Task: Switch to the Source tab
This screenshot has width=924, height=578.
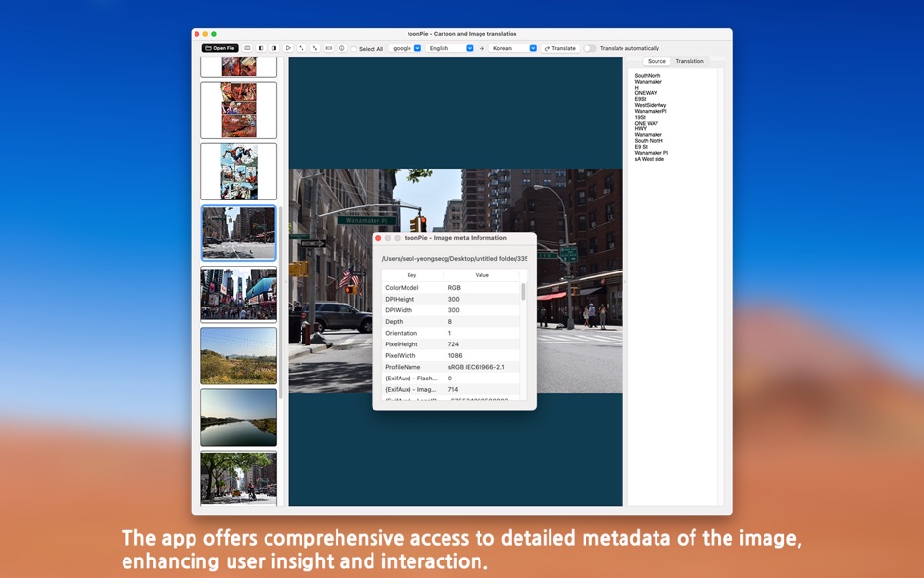Action: coord(657,61)
